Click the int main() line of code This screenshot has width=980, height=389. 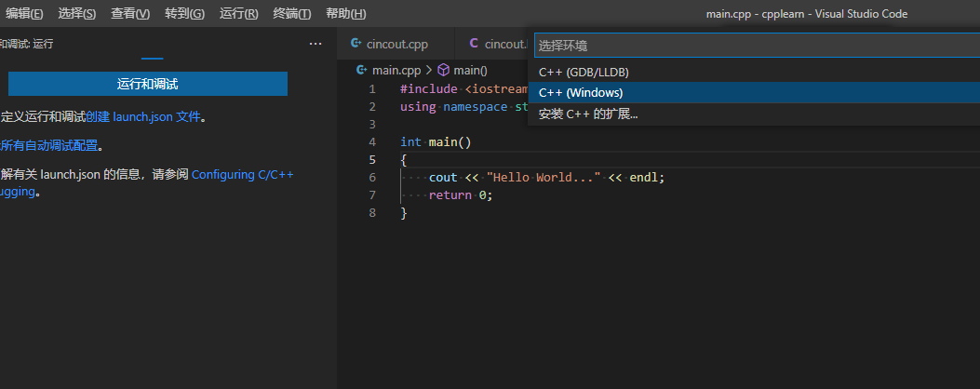tap(436, 142)
